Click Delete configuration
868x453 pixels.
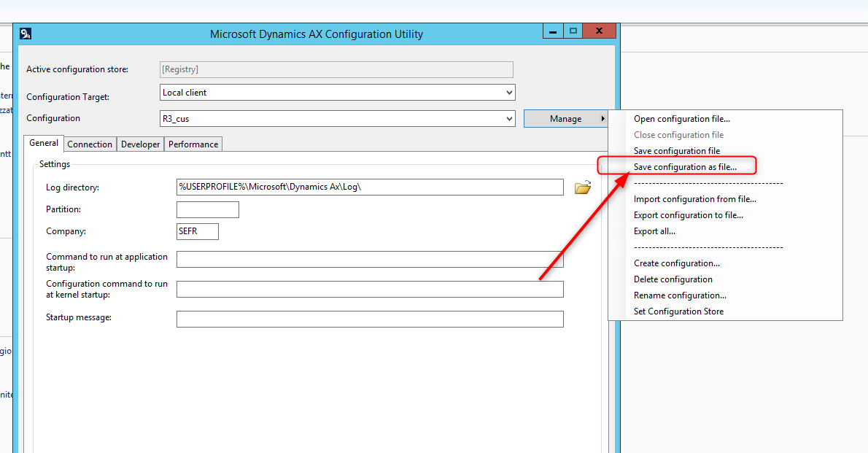[673, 279]
